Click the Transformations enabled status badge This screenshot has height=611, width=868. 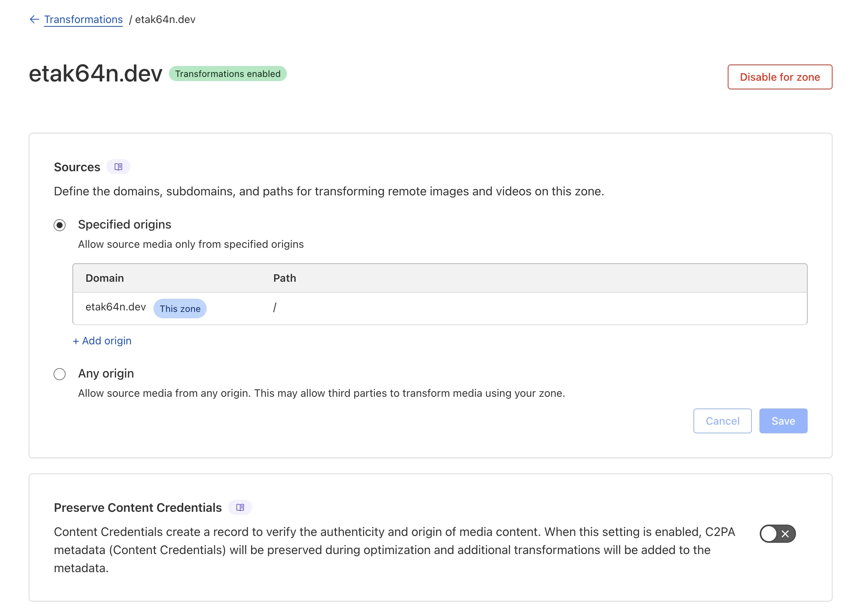point(228,74)
